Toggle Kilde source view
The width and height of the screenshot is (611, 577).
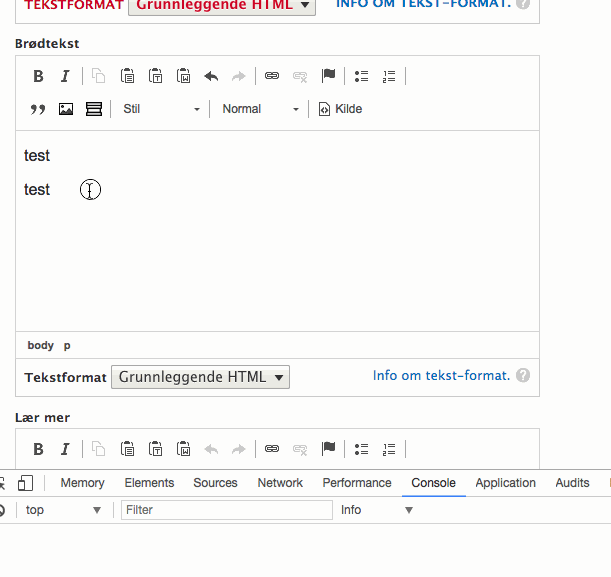coord(341,109)
